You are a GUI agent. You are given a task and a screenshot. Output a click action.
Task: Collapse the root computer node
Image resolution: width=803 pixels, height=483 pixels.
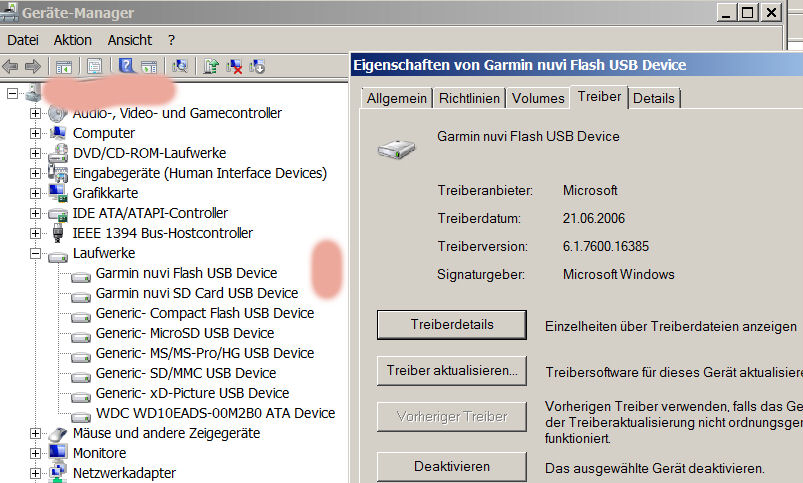pos(12,93)
